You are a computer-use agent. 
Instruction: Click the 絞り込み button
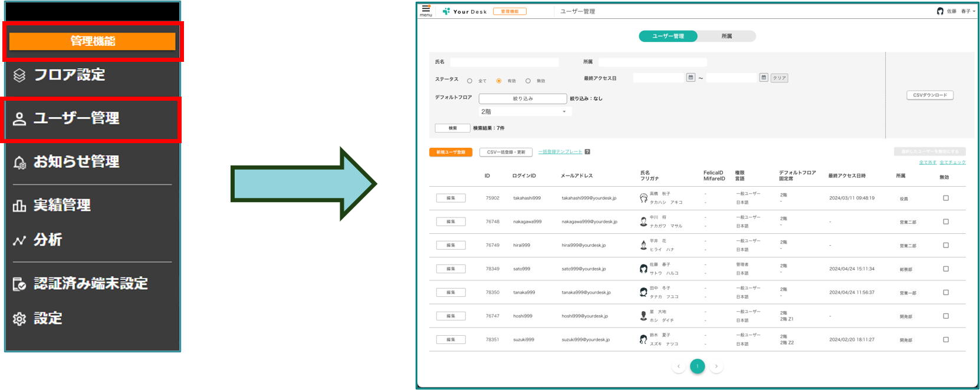tap(522, 98)
